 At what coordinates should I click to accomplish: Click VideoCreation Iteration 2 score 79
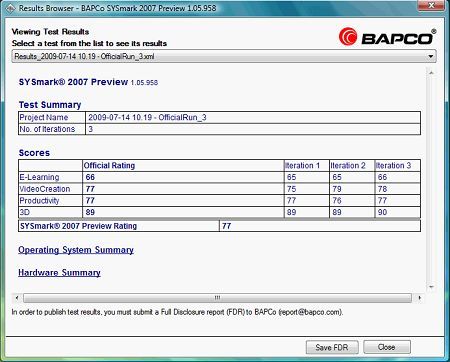click(x=337, y=189)
